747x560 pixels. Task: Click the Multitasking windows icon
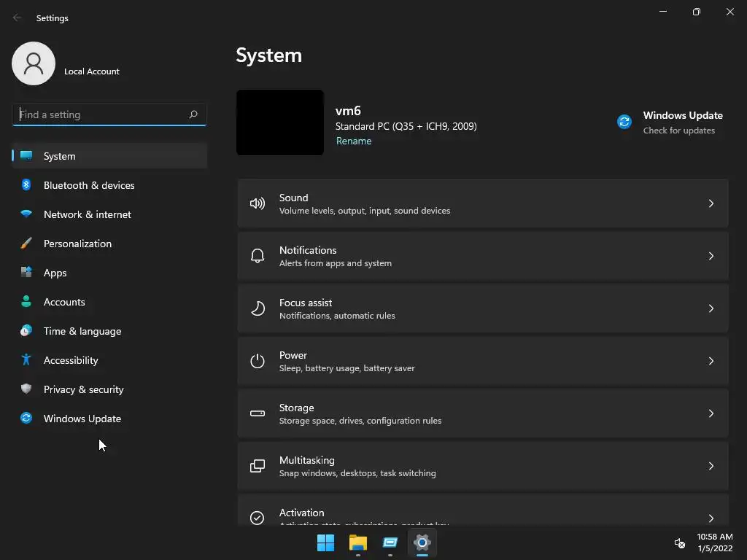pyautogui.click(x=258, y=466)
